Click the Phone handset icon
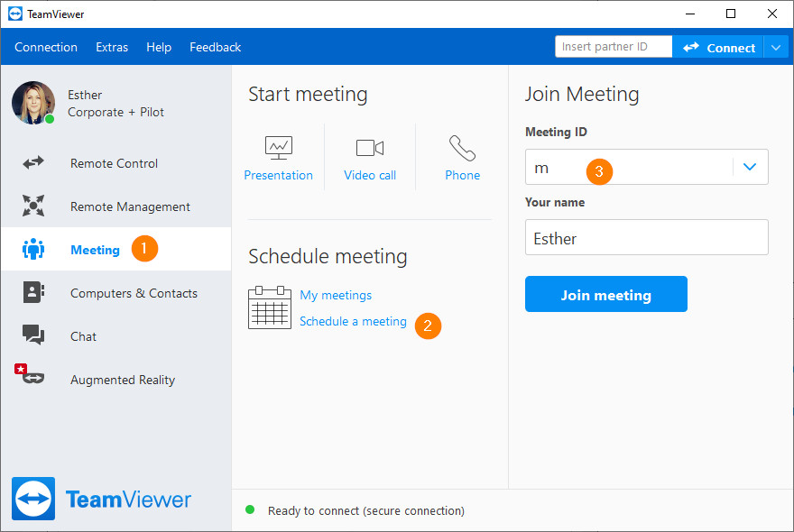The height and width of the screenshot is (532, 794). 462,148
